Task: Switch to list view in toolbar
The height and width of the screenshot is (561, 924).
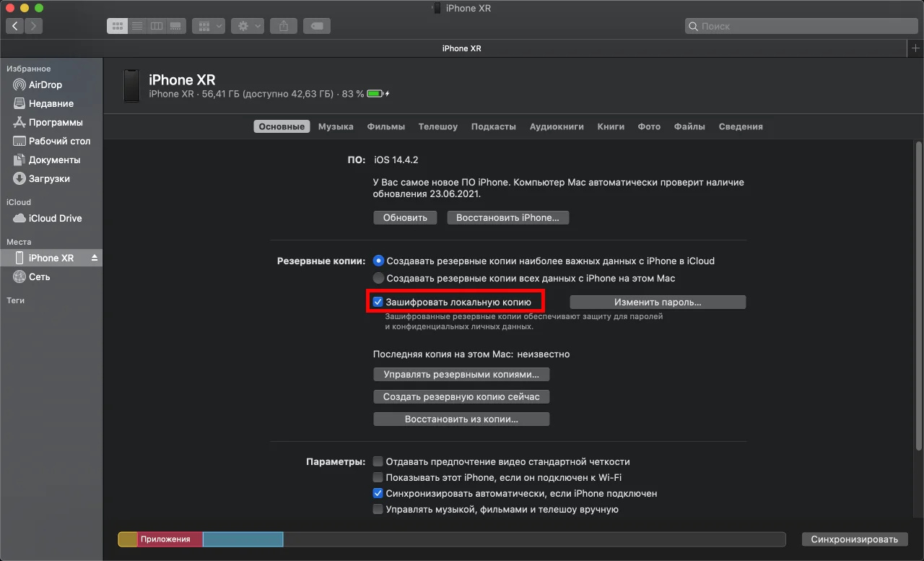Action: point(136,26)
